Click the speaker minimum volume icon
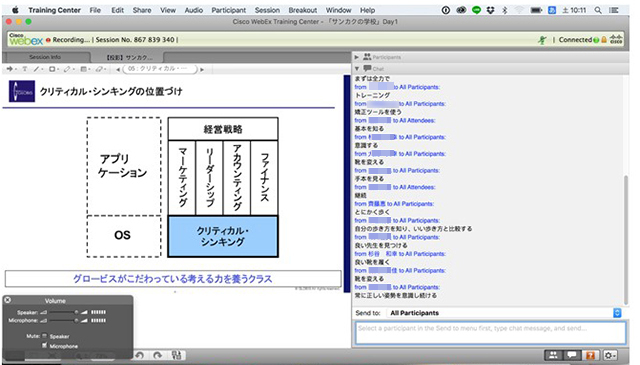 pos(44,312)
